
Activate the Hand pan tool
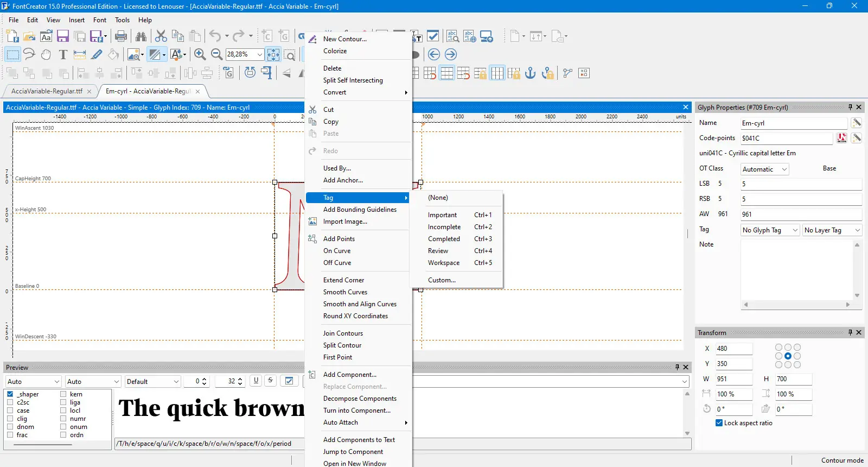pos(46,54)
